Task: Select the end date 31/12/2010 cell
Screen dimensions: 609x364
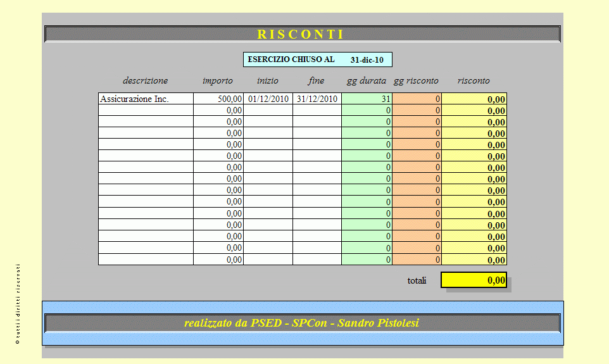Action: [317, 99]
